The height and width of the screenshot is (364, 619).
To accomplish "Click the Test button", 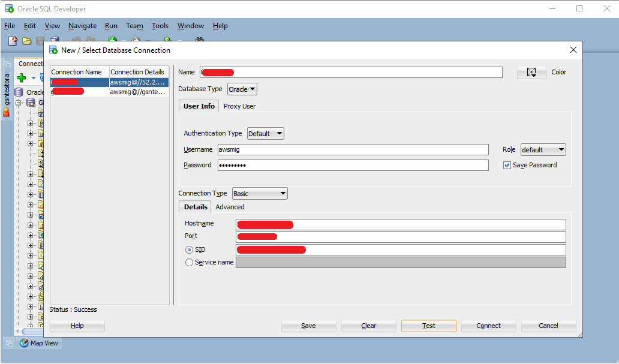I will tap(429, 326).
